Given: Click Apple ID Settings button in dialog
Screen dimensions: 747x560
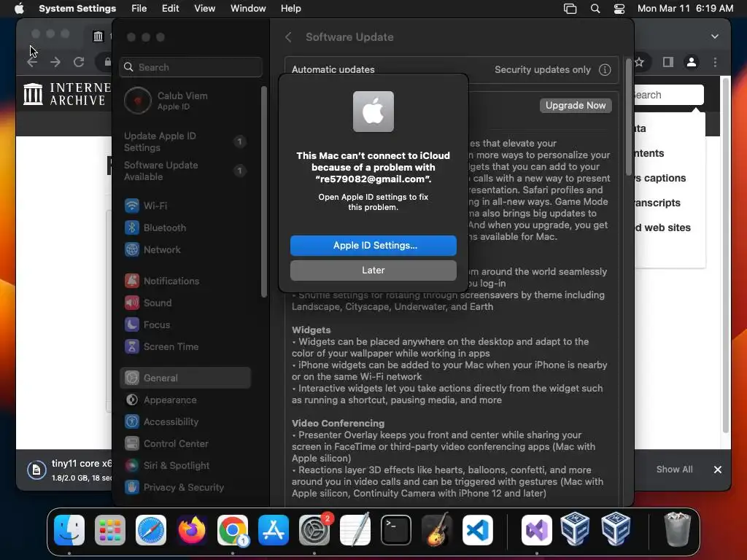Looking at the screenshot, I should [373, 245].
